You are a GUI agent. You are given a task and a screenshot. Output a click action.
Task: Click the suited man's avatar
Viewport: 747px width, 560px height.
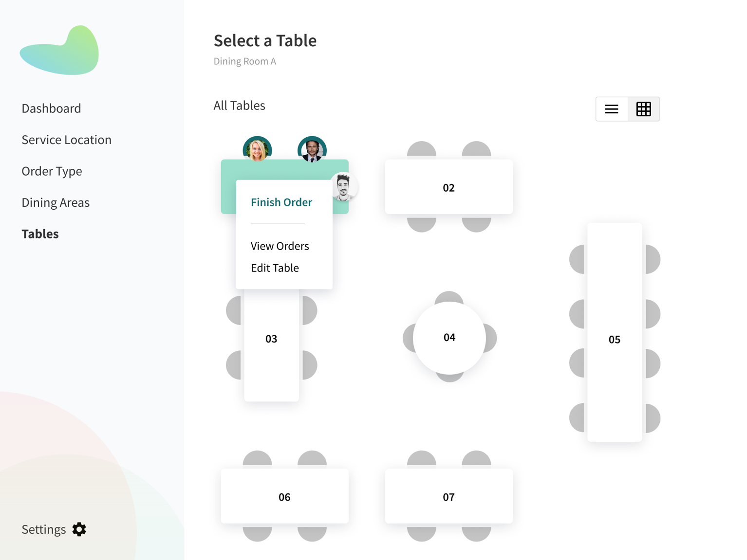click(312, 149)
